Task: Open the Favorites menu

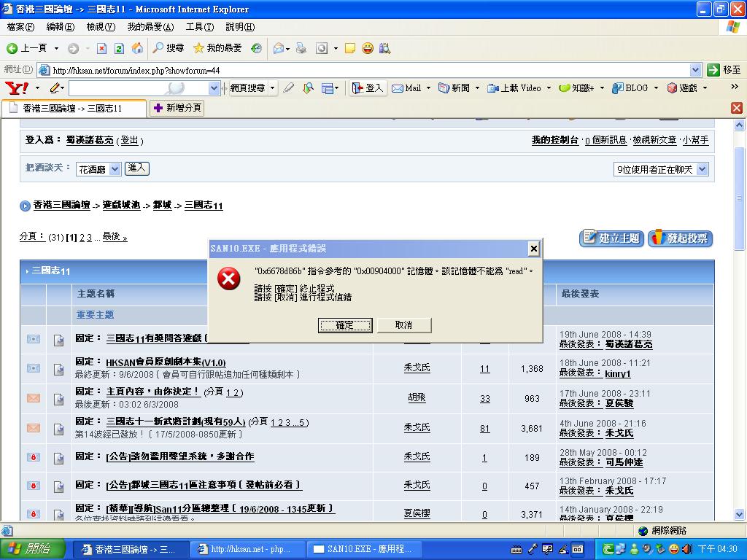Action: pyautogui.click(x=150, y=27)
